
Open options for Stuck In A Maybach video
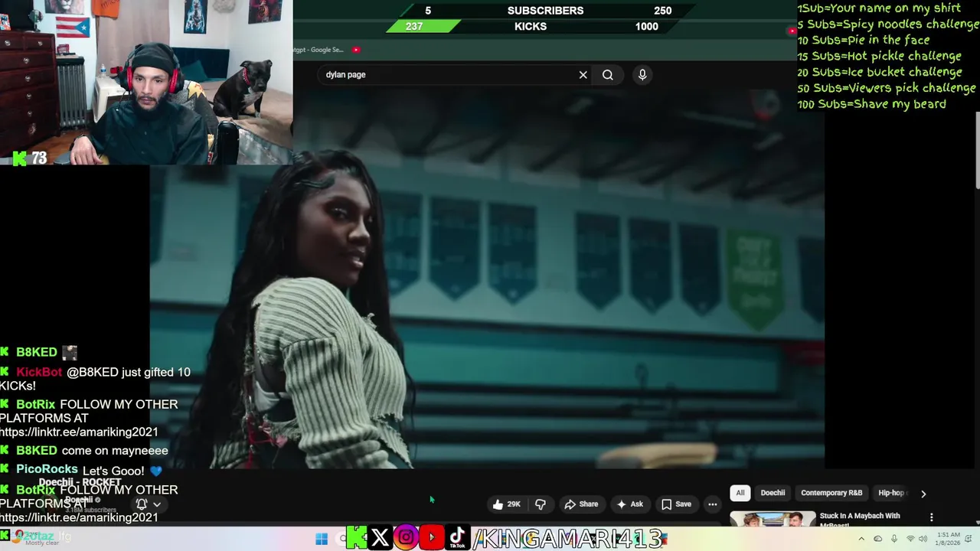pyautogui.click(x=931, y=517)
